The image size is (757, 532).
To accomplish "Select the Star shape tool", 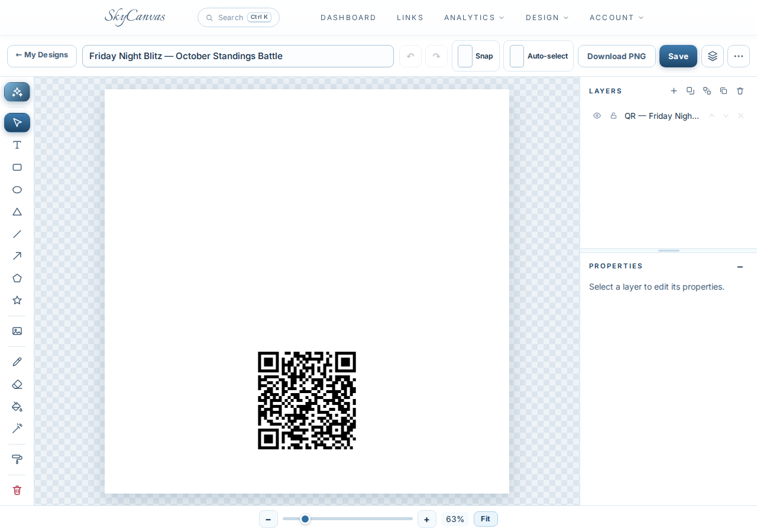I will click(x=17, y=300).
